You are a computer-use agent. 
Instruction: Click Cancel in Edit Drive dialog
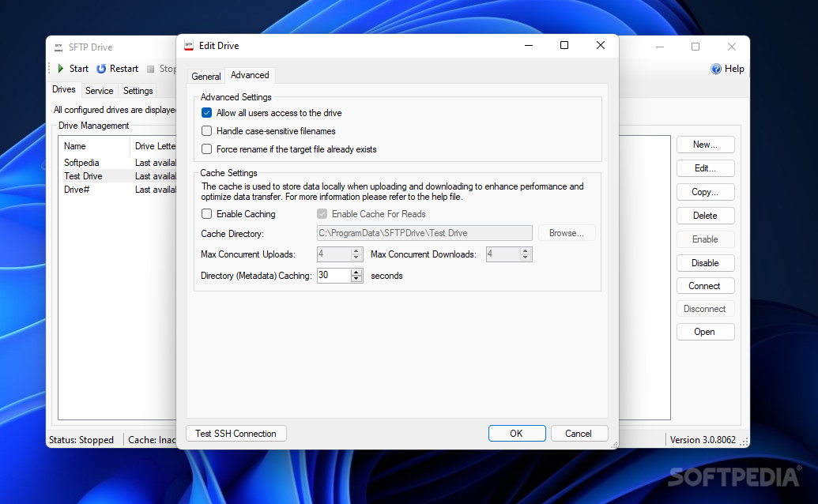point(579,434)
